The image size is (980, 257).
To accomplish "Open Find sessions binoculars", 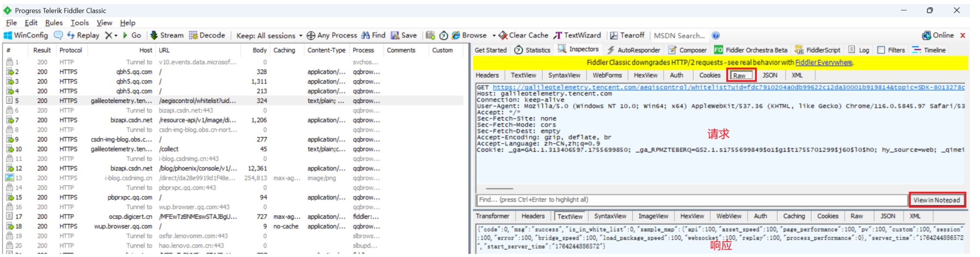I will (374, 35).
